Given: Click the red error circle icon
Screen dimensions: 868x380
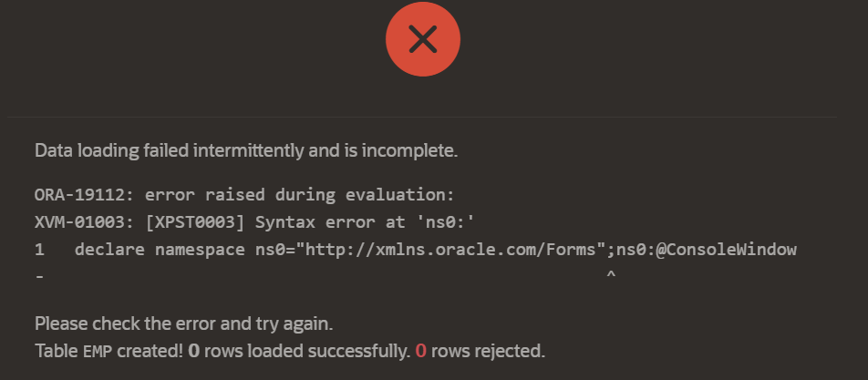Looking at the screenshot, I should (423, 39).
